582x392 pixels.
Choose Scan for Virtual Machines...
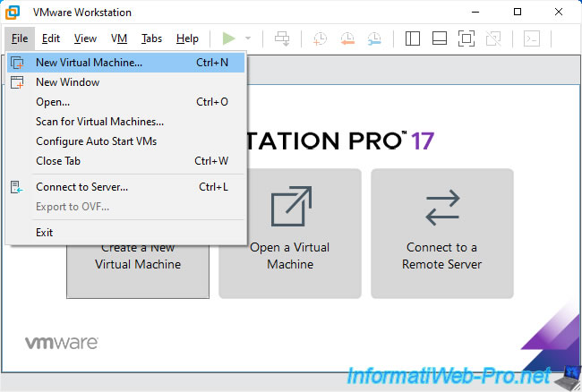tap(126, 122)
